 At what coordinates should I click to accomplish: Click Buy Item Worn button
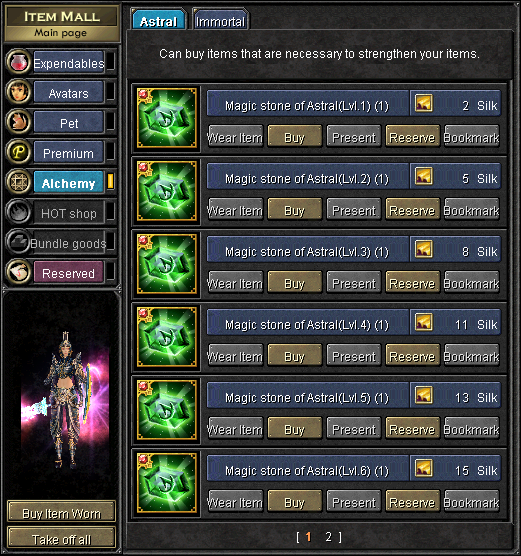(x=61, y=512)
